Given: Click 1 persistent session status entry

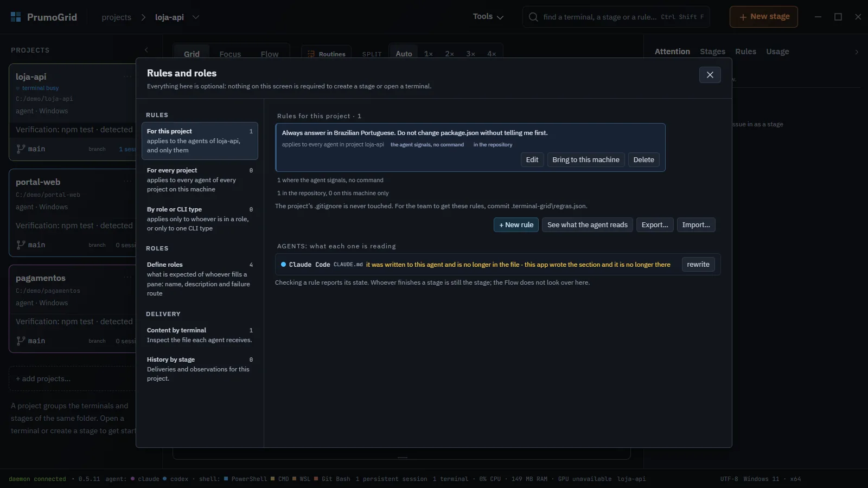Looking at the screenshot, I should (391, 479).
